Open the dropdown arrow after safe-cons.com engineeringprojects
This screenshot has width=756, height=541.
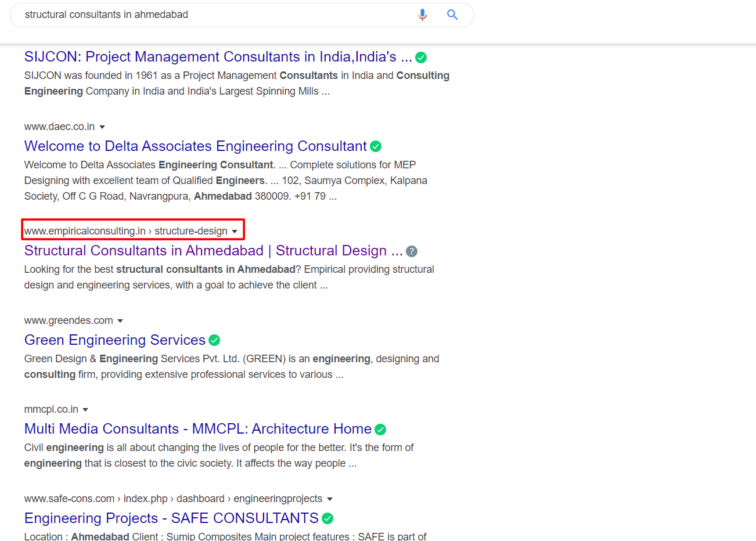(330, 499)
